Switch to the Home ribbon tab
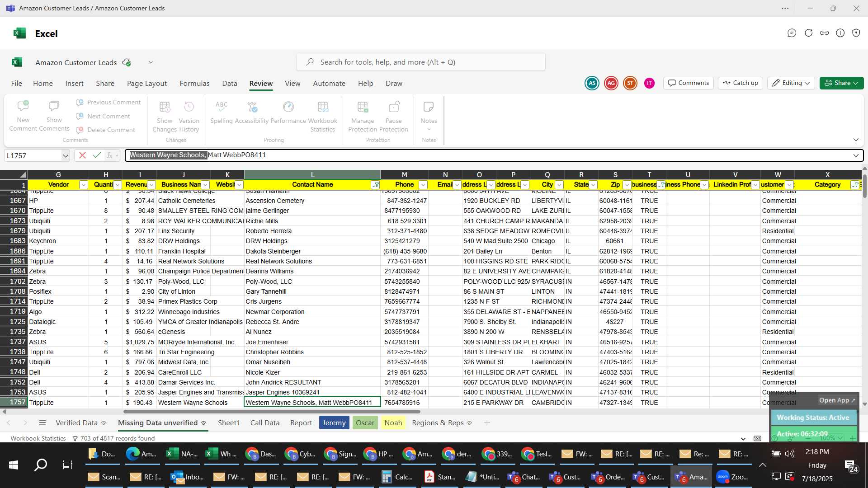868x488 pixels. point(43,84)
